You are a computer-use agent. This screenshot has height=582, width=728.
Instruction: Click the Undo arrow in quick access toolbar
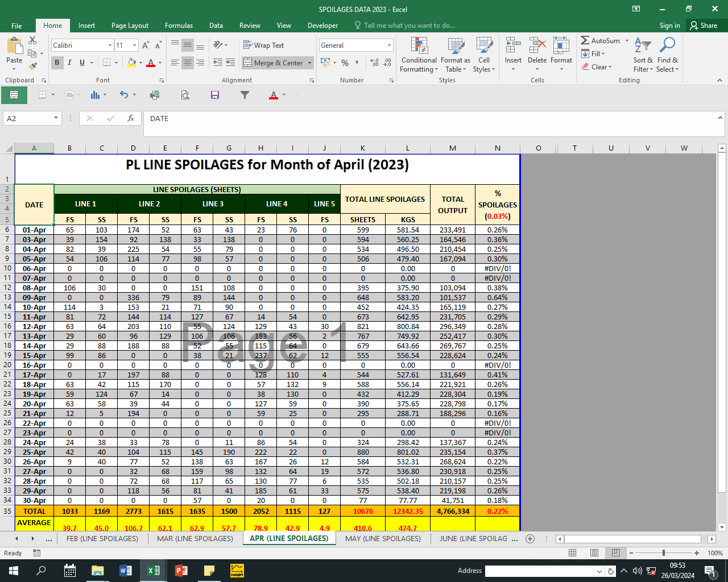(123, 95)
